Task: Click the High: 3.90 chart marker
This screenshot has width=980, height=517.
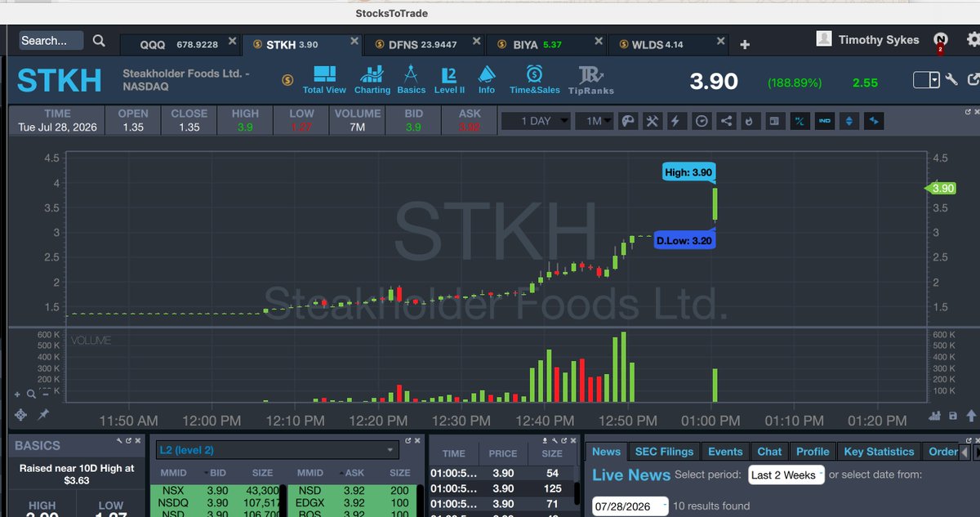Action: pos(688,172)
